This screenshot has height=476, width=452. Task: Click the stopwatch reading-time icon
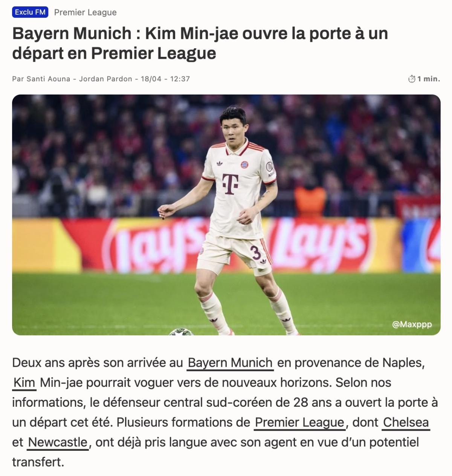[x=412, y=79]
